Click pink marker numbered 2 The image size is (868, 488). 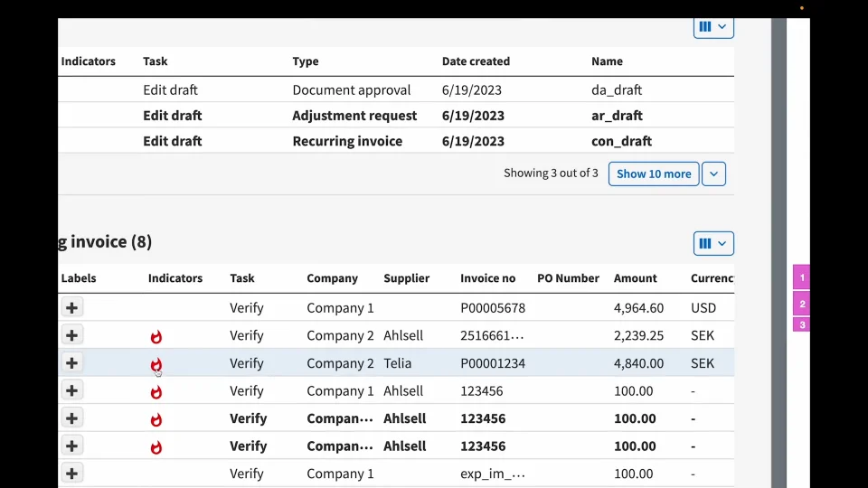(x=801, y=304)
